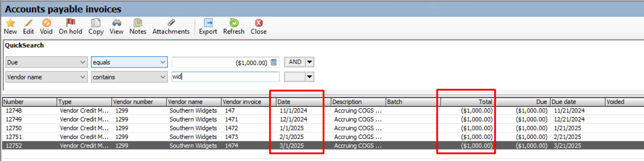Click the 11/1/2024 date cell
Image resolution: width=644 pixels, height=161 pixels.
click(304, 111)
